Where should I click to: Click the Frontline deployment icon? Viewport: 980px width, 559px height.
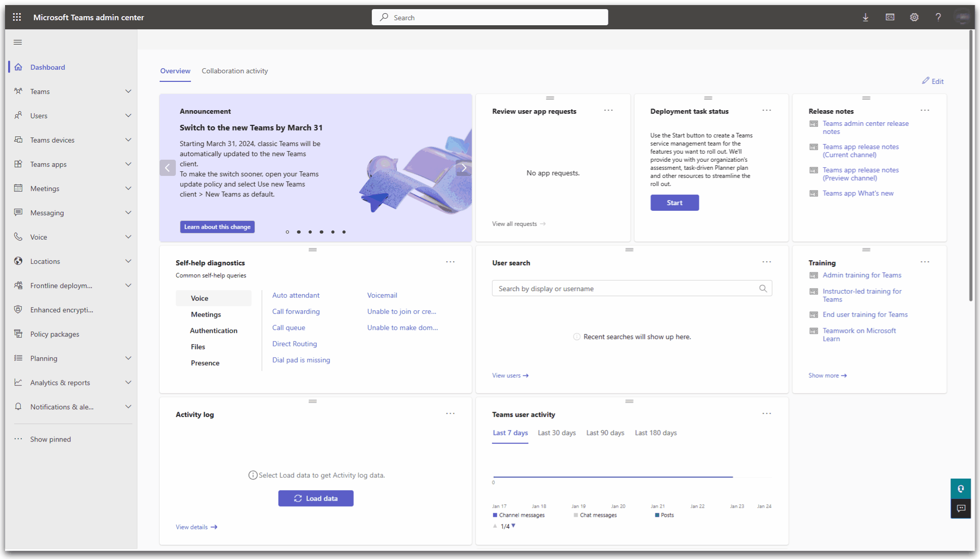pyautogui.click(x=18, y=286)
